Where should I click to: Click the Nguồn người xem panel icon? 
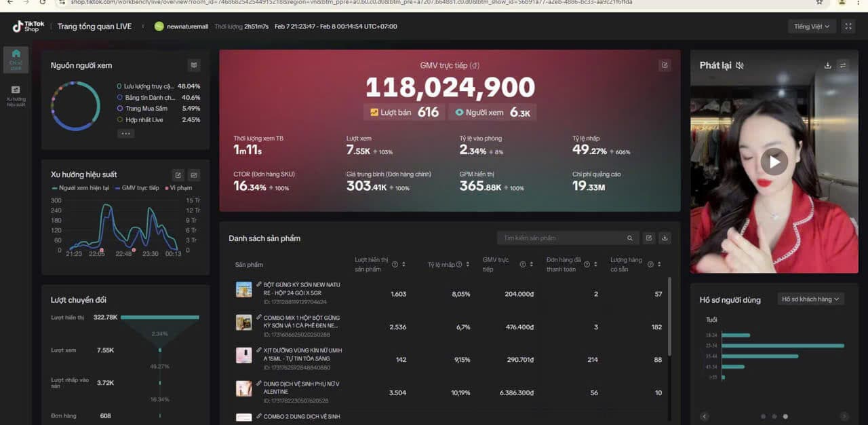[x=194, y=65]
